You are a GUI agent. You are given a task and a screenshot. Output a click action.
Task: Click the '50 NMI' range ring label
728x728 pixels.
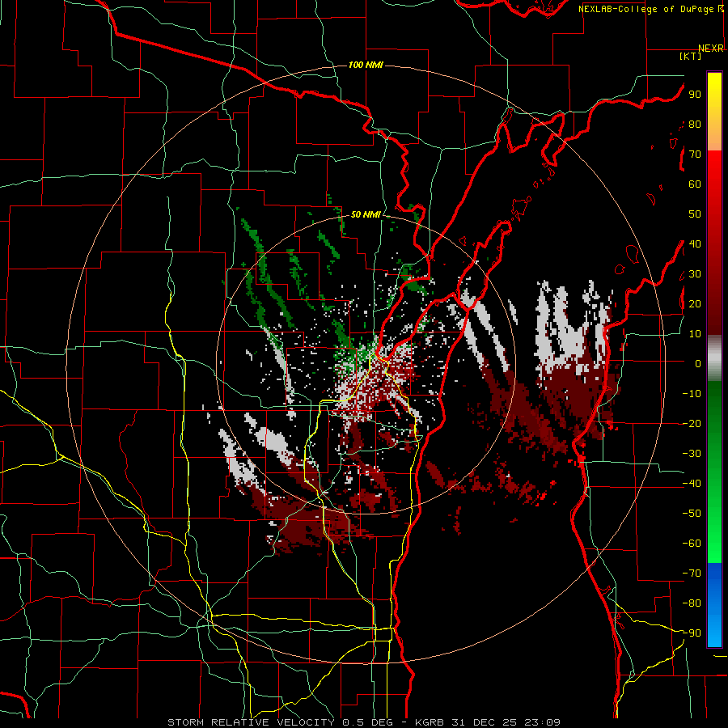(366, 214)
